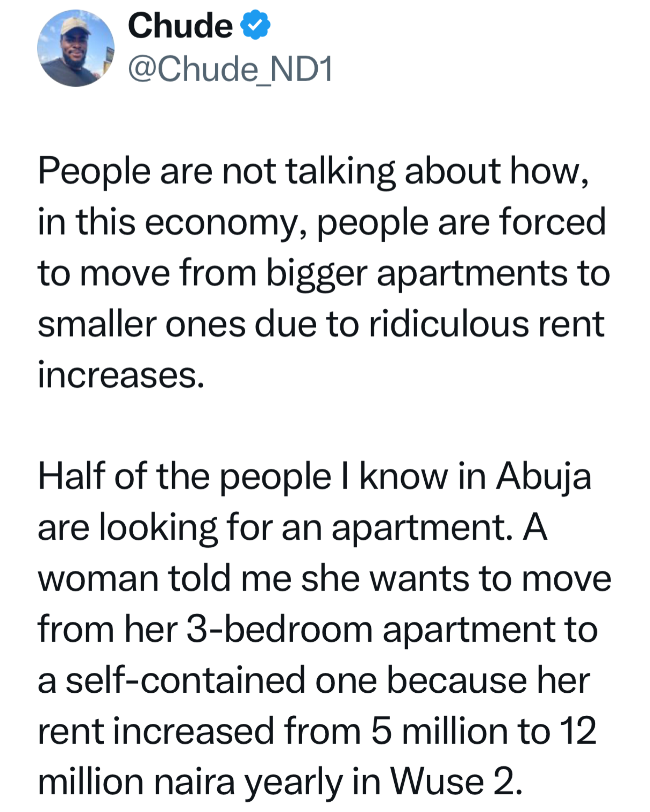
Task: Click the words "ridiculous rent"
Action: tap(486, 325)
